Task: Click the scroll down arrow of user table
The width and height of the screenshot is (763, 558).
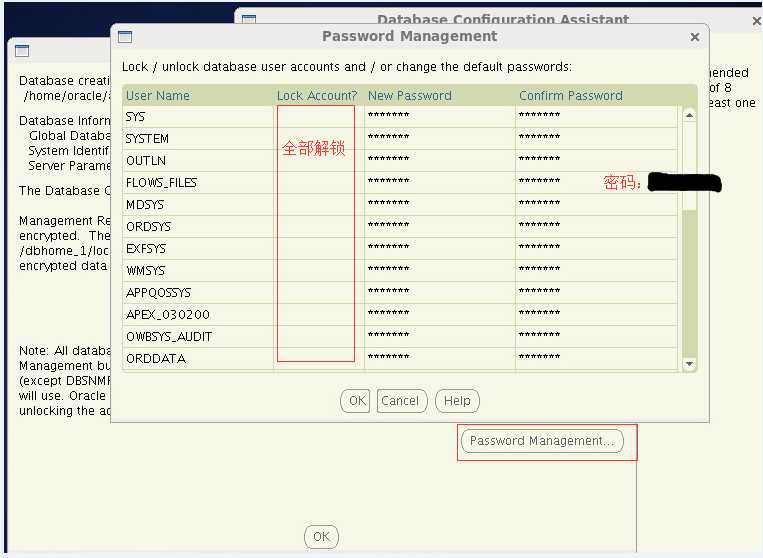Action: click(689, 364)
